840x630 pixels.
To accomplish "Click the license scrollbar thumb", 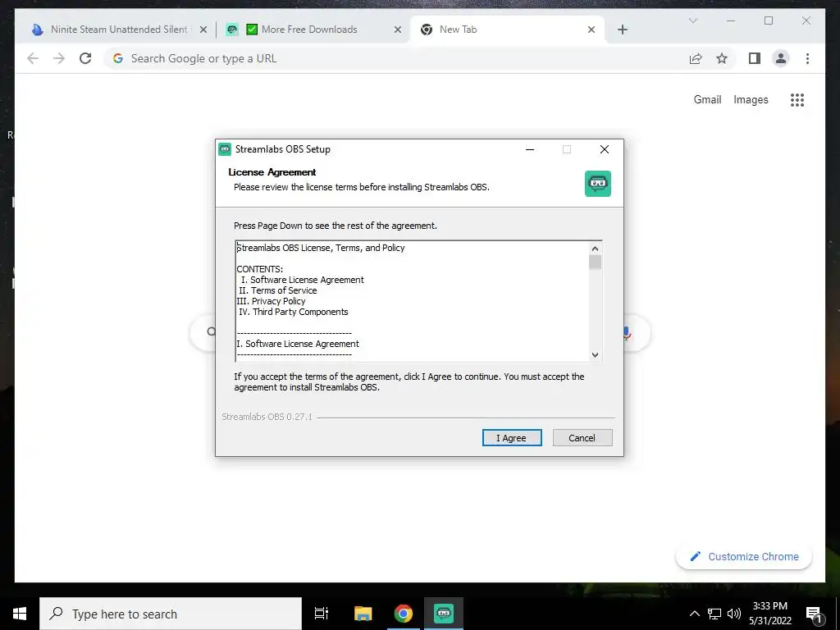I will (x=595, y=262).
